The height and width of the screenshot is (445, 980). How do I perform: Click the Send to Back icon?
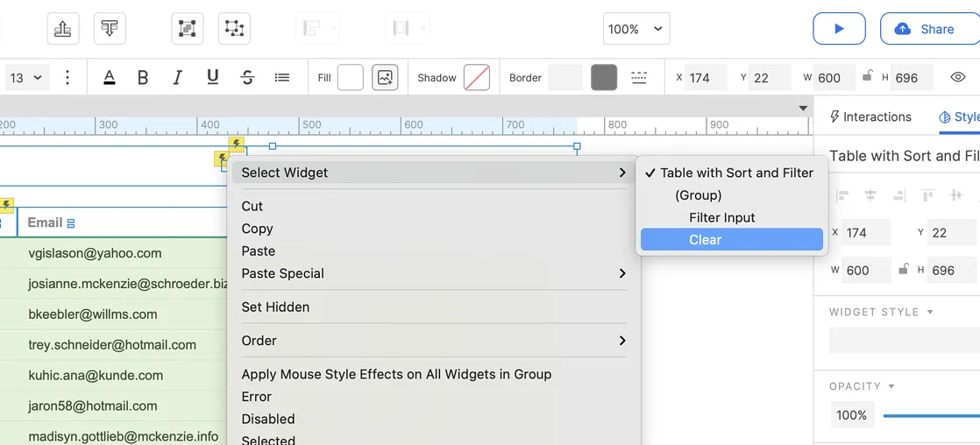[110, 29]
